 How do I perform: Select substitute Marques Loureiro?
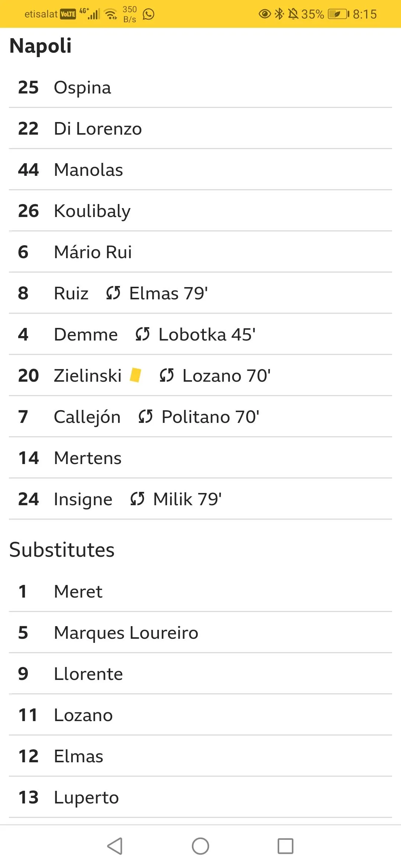(126, 633)
